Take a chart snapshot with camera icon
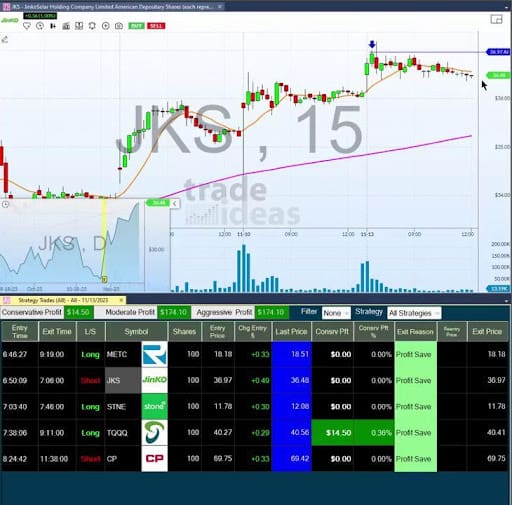 (119, 26)
